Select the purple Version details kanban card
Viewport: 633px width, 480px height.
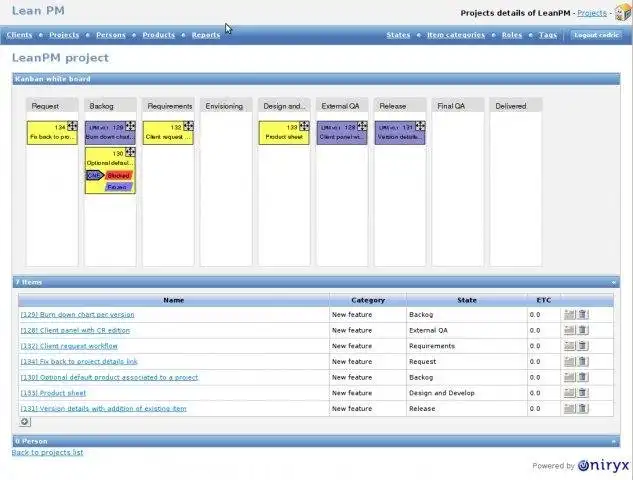[x=400, y=132]
